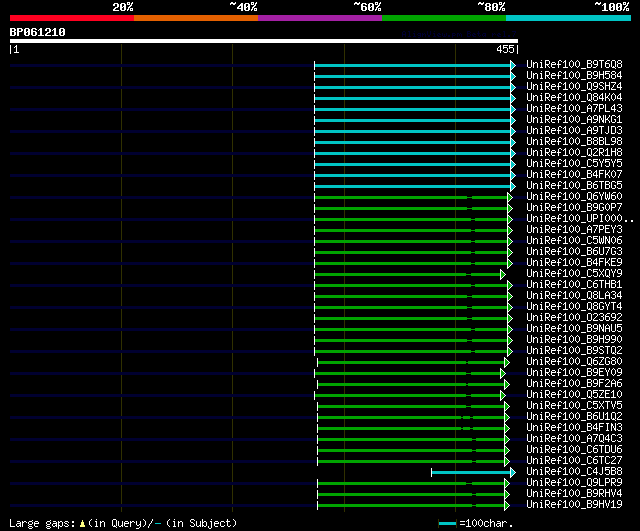Select the UniRef100_A9TJD3 label
This screenshot has height=531, width=640.
[x=574, y=131]
